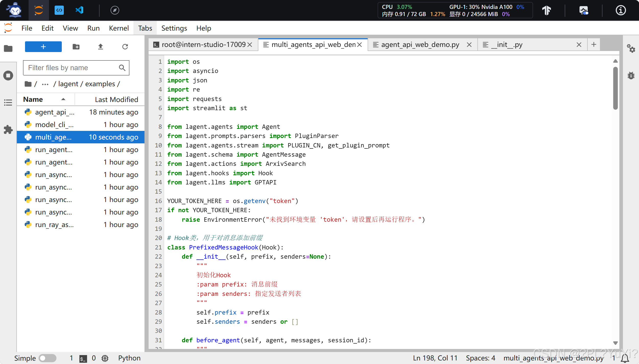Toggle the Simple interface mode switch
Image resolution: width=639 pixels, height=364 pixels.
tap(47, 358)
